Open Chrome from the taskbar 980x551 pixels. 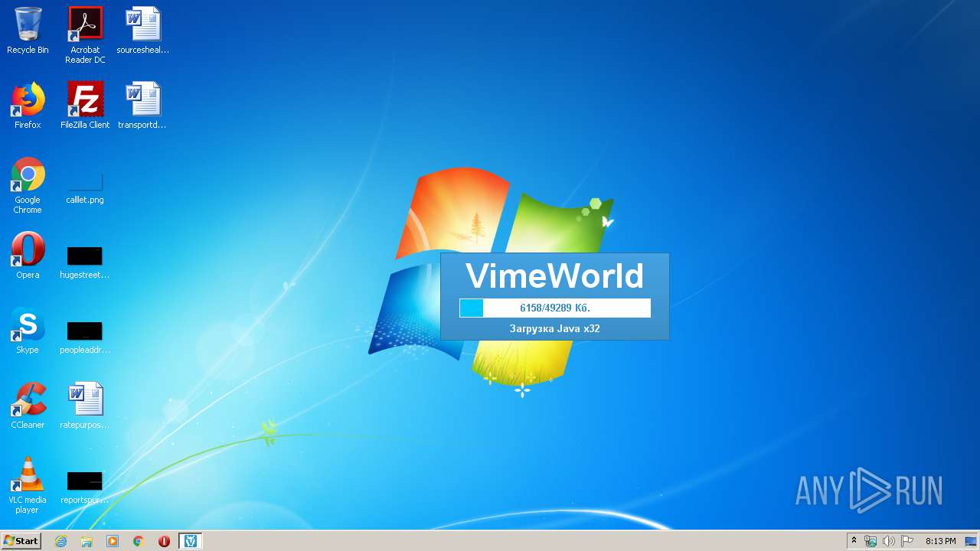click(x=139, y=541)
